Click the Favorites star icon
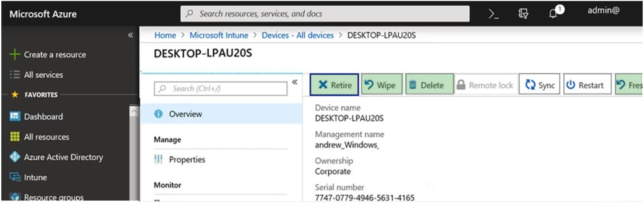 coord(14,95)
